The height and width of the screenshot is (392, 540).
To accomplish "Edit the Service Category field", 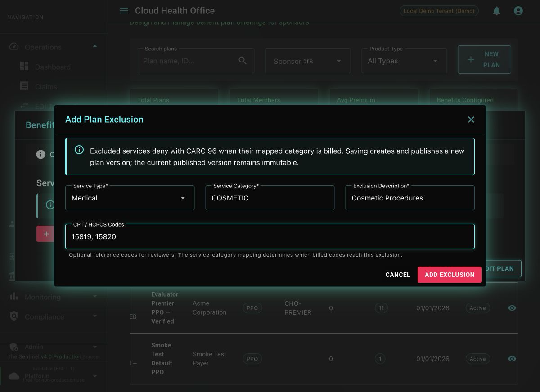I will (270, 198).
